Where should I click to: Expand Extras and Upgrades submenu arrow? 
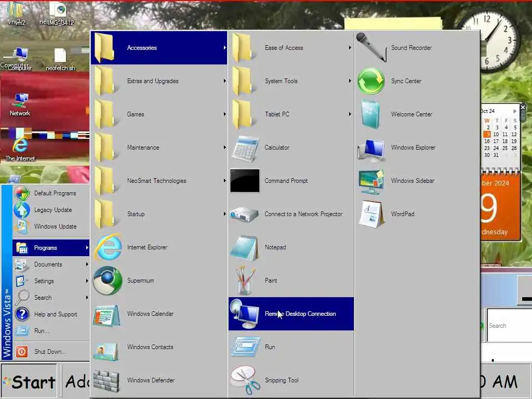pos(224,81)
